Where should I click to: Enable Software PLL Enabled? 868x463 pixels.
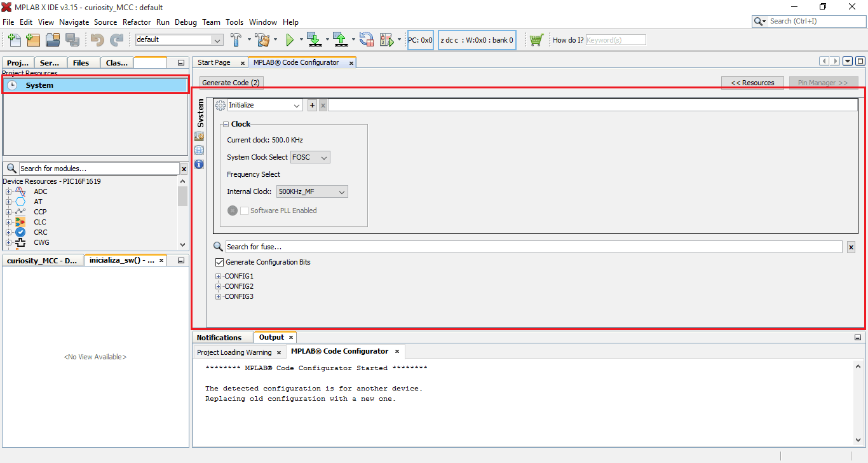[244, 211]
